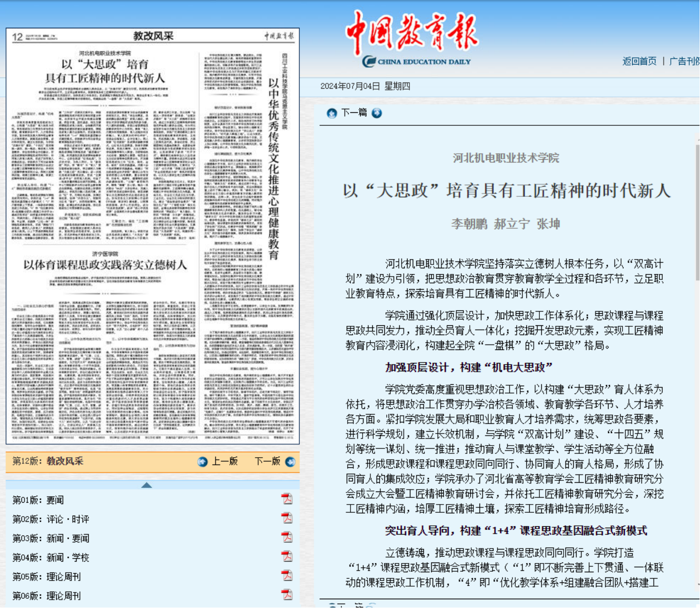The height and width of the screenshot is (608, 700).
Task: Select headline 以"大思政"培育 in page thumbnail
Action: point(105,71)
